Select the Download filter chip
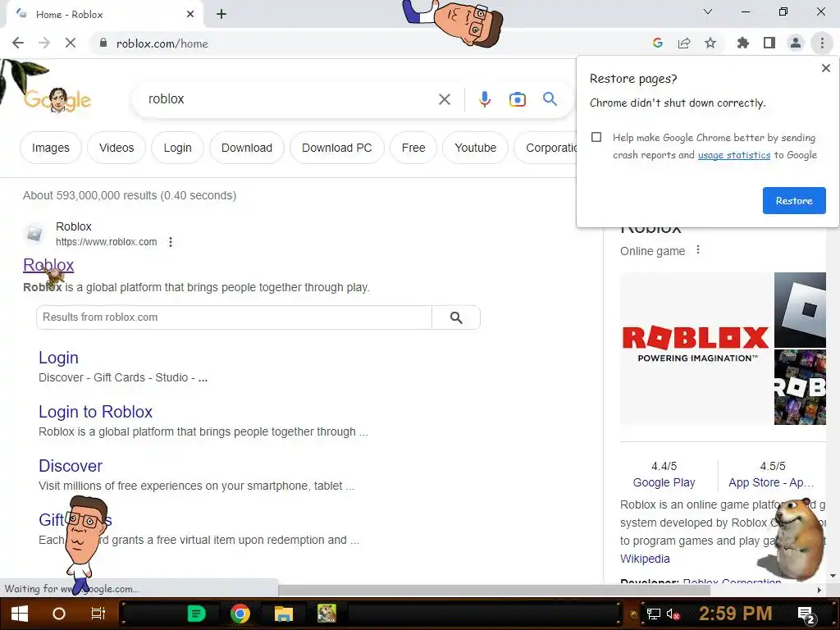The image size is (840, 630). point(246,148)
